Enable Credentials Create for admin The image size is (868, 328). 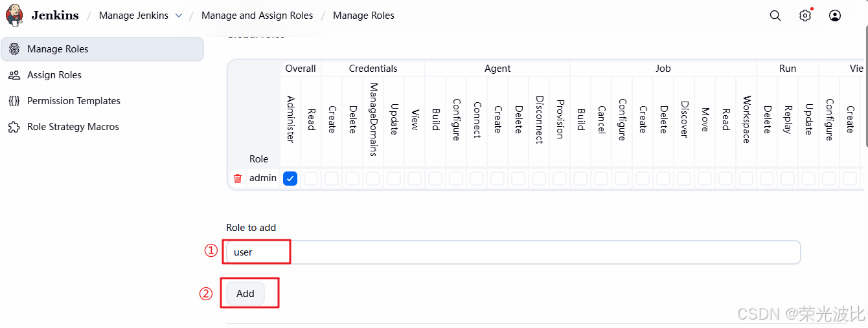tap(332, 179)
